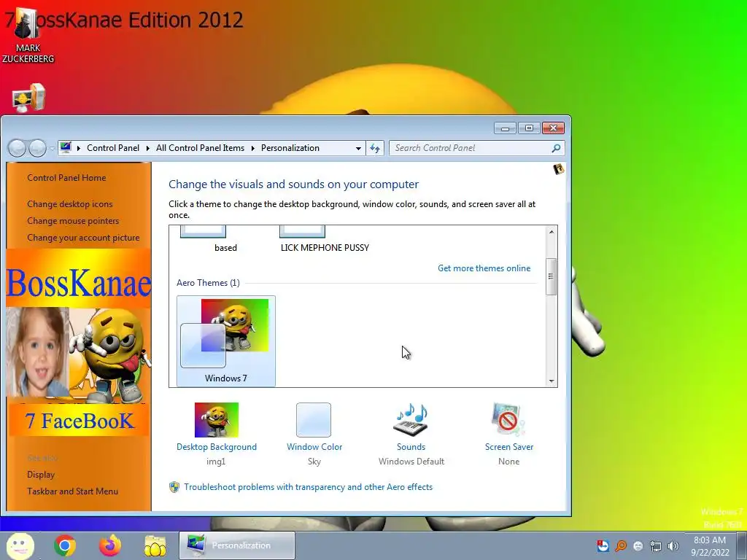Open the folder with eggs taskbar icon
Viewport: 747px width, 560px height.
[155, 545]
